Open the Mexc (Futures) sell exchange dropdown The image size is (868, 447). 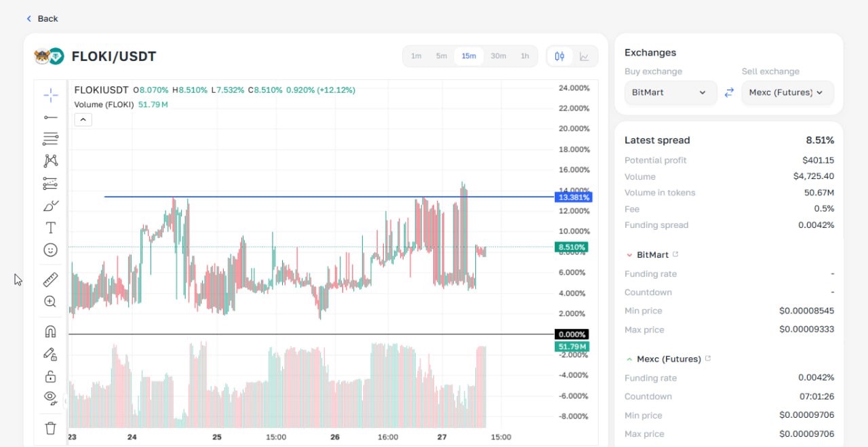(x=787, y=93)
